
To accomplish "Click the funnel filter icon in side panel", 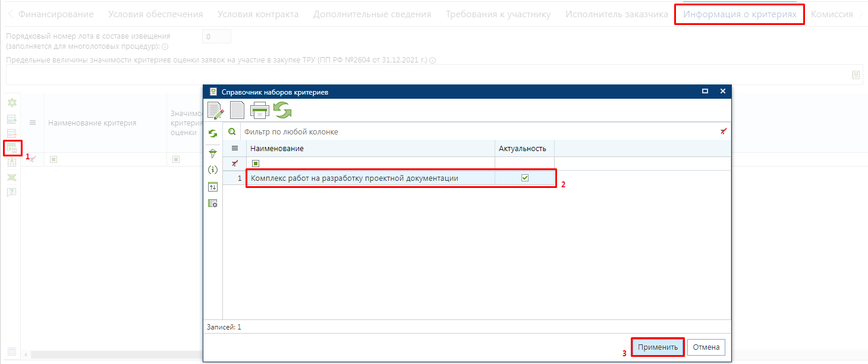I will point(213,152).
